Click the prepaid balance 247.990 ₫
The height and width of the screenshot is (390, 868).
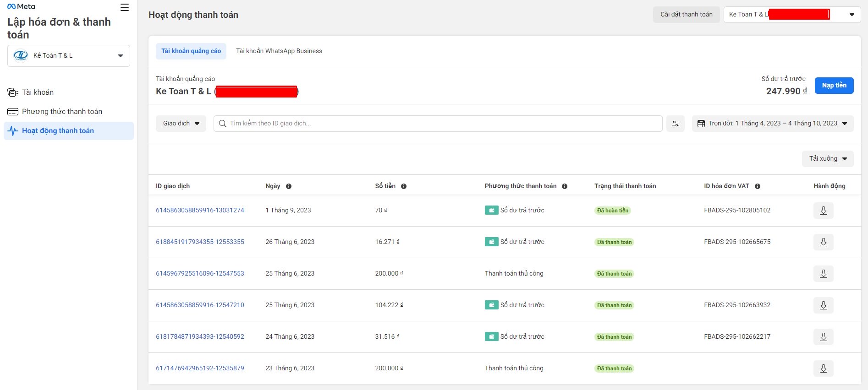click(x=786, y=91)
